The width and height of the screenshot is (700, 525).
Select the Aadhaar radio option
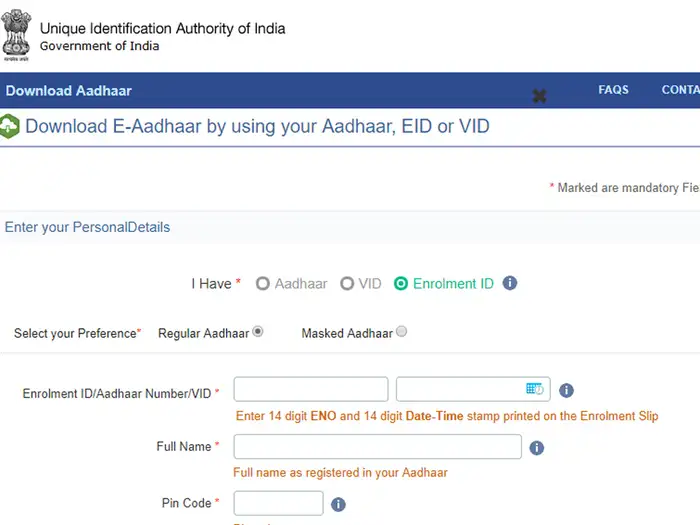(263, 283)
